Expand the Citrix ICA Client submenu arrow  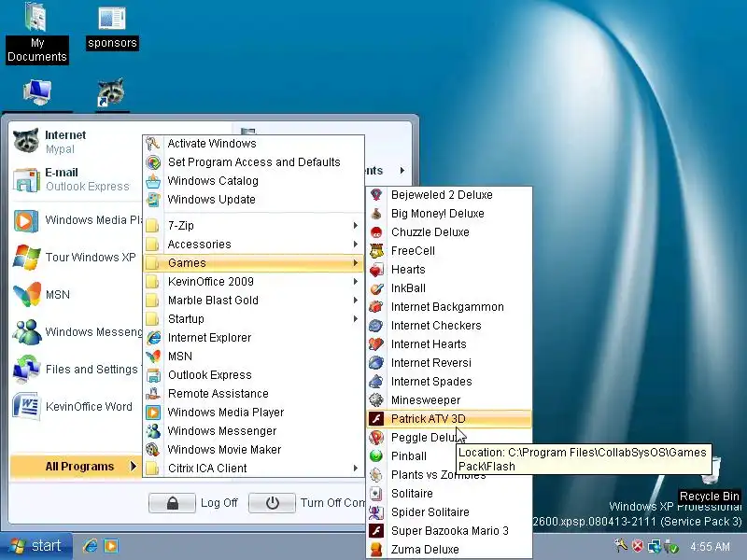356,469
